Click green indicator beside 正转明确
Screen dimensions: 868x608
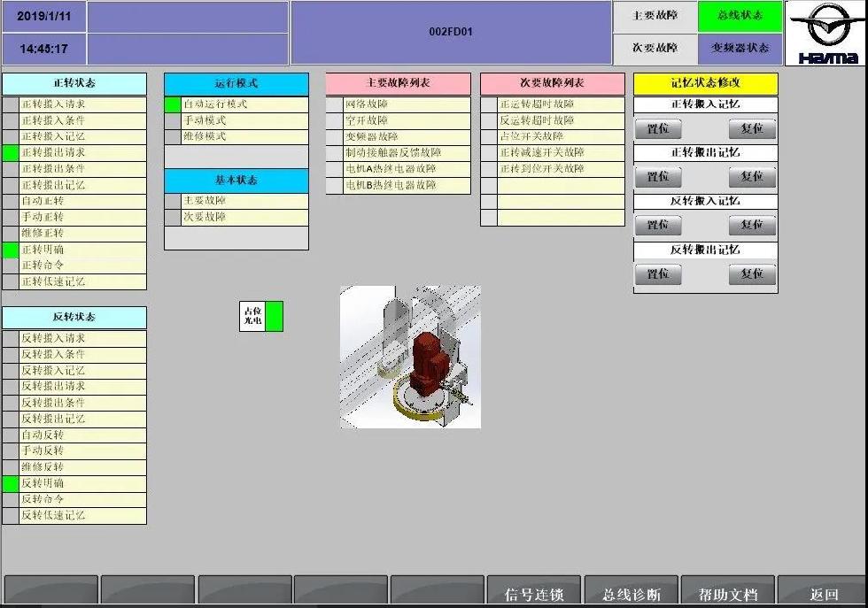tap(11, 250)
